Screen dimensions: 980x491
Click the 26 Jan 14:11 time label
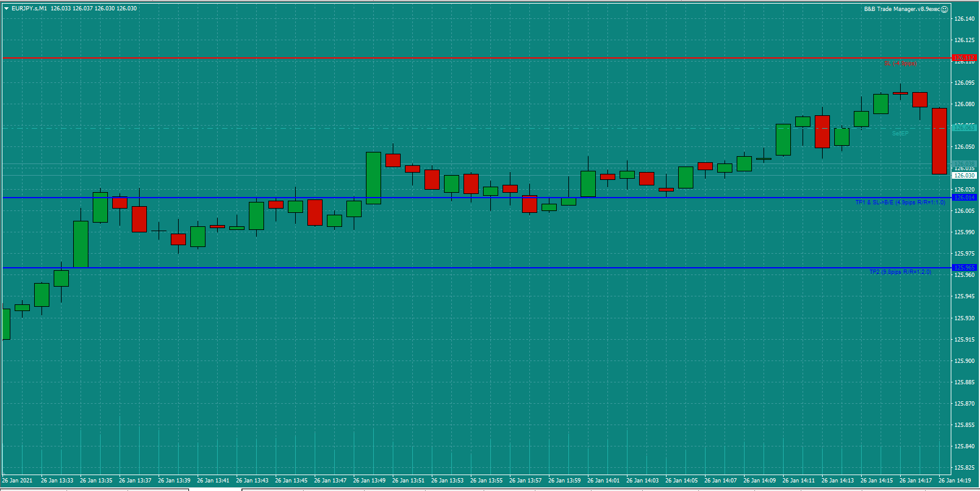(x=798, y=481)
